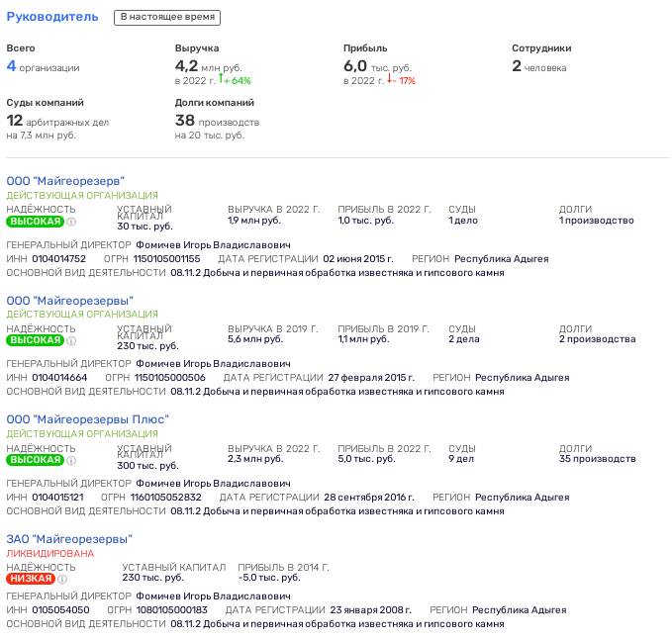Open ООО "Майгеорезервы Плюс" company link

coord(87,419)
